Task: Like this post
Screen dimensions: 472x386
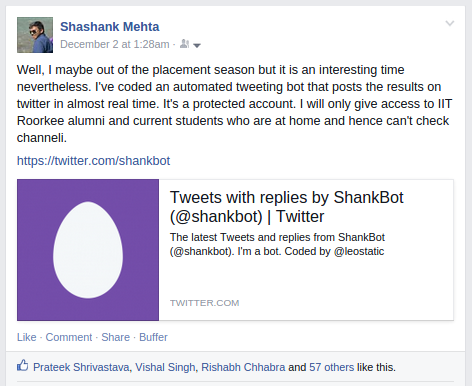Action: 27,337
